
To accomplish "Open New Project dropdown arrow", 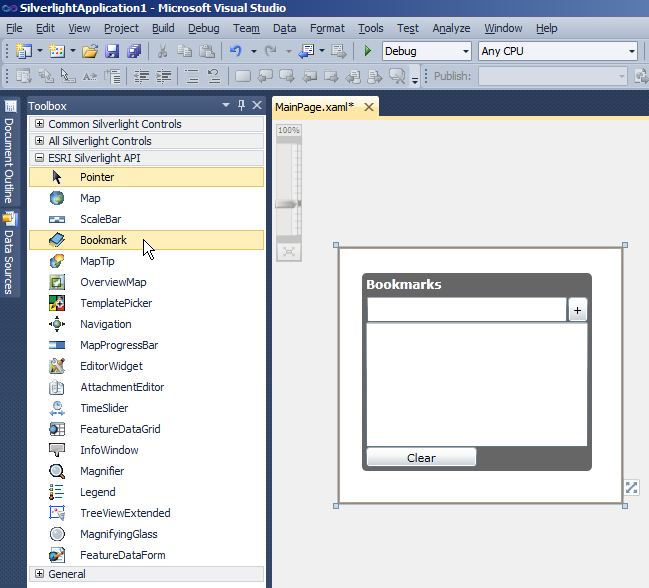I will coord(40,51).
